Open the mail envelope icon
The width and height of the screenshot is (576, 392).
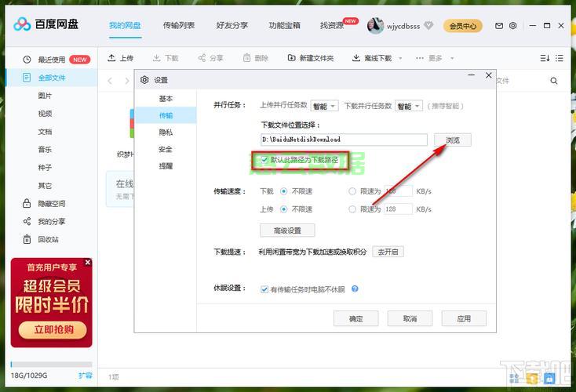point(499,26)
